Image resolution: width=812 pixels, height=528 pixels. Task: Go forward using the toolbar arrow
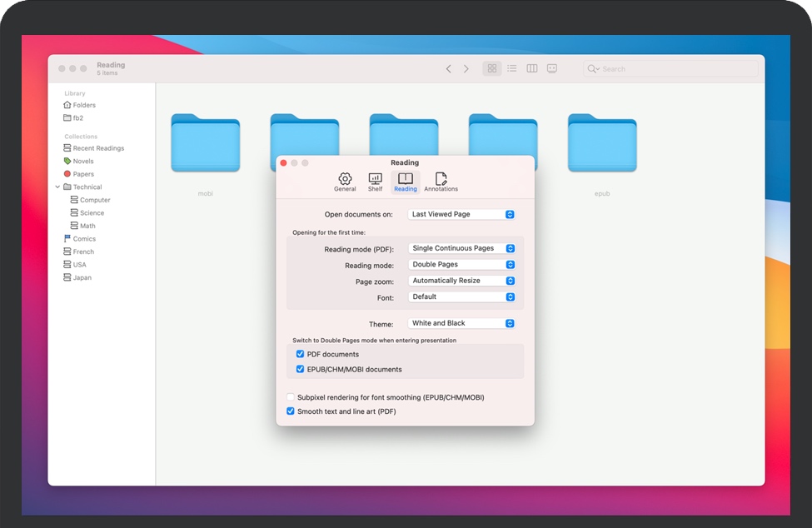tap(466, 69)
